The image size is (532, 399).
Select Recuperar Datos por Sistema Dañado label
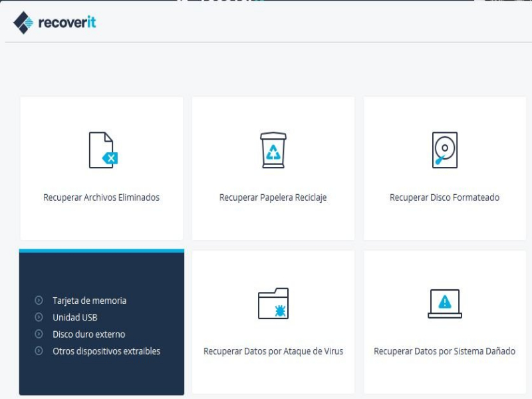(x=444, y=351)
